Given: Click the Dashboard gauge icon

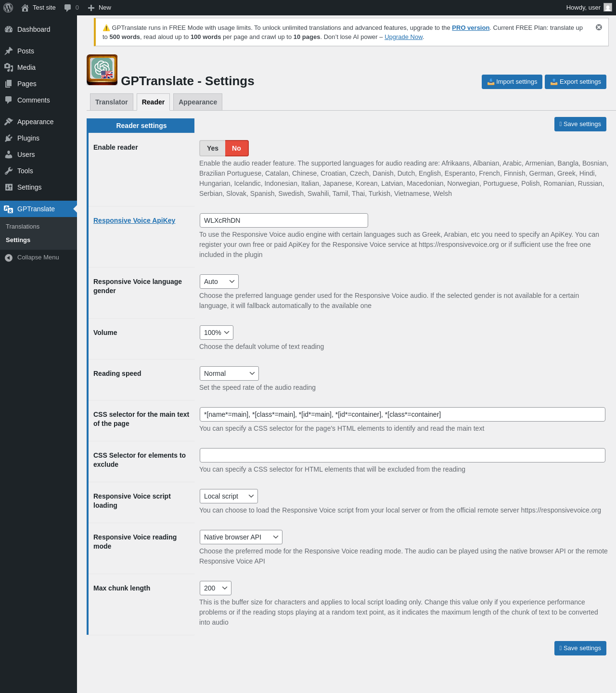Looking at the screenshot, I should point(9,29).
